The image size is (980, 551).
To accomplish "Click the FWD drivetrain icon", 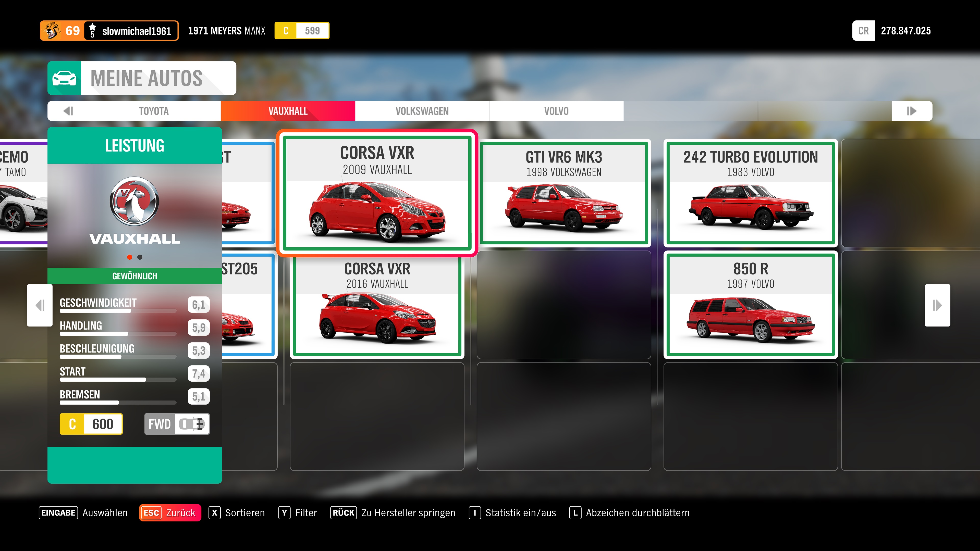I will click(192, 424).
